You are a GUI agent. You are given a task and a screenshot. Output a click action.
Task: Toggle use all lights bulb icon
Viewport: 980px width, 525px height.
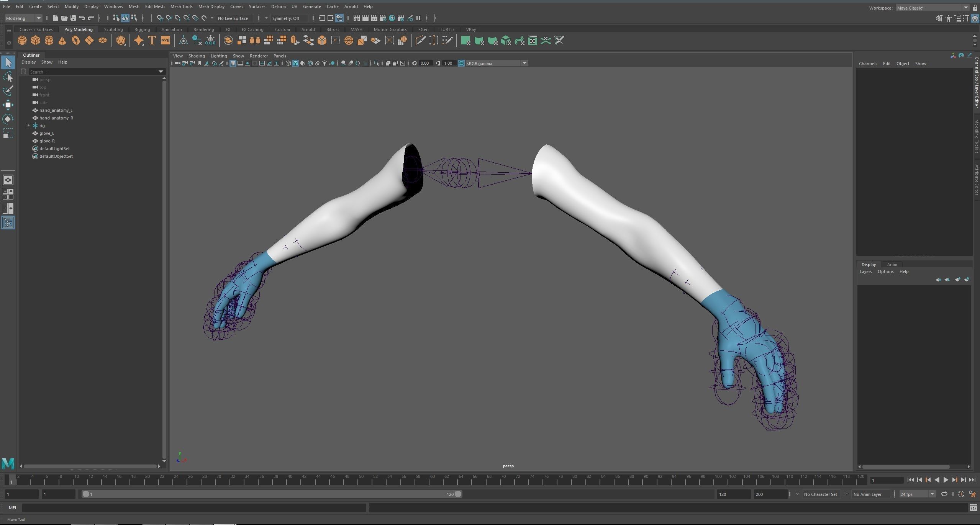[x=324, y=63]
